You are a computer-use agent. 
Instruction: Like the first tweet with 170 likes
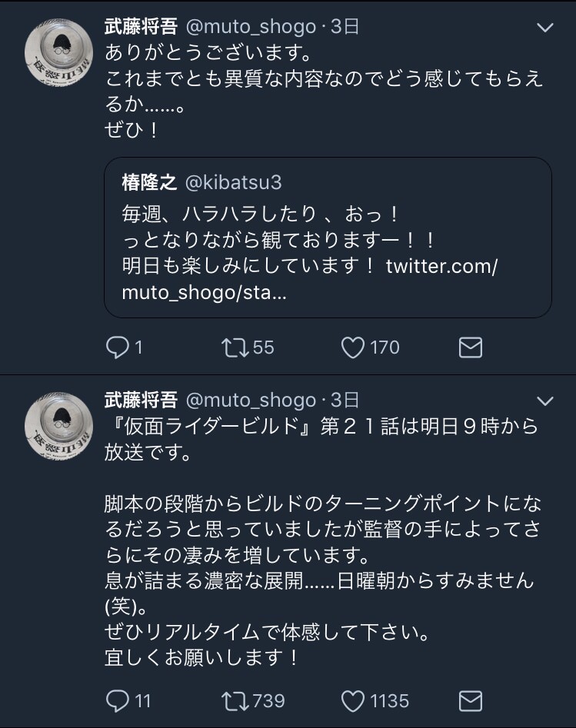tap(353, 348)
